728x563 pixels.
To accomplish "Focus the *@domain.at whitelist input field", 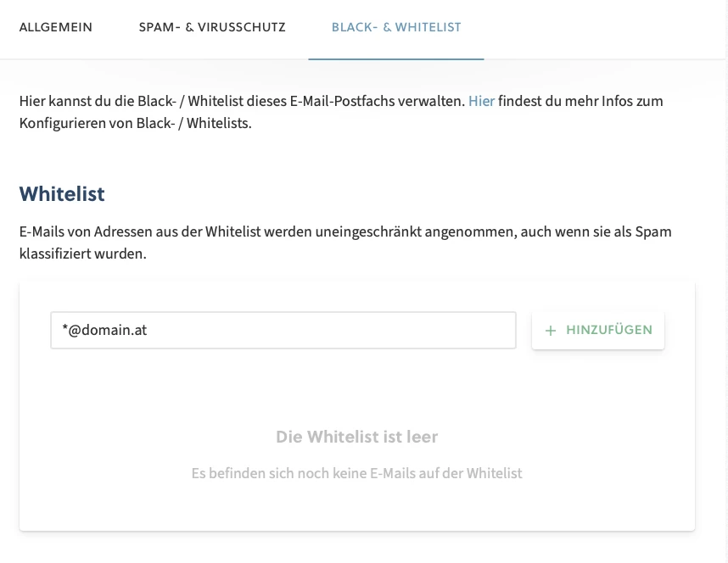I will (283, 330).
